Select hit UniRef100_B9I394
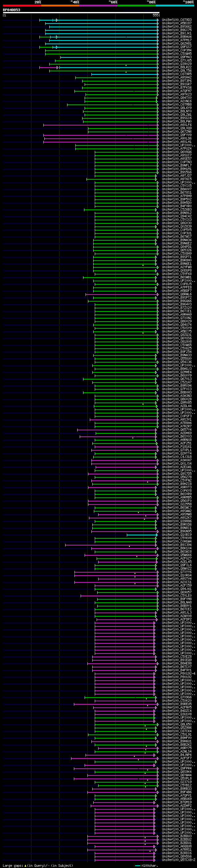Viewport: 197px width, 868px height. click(x=176, y=545)
